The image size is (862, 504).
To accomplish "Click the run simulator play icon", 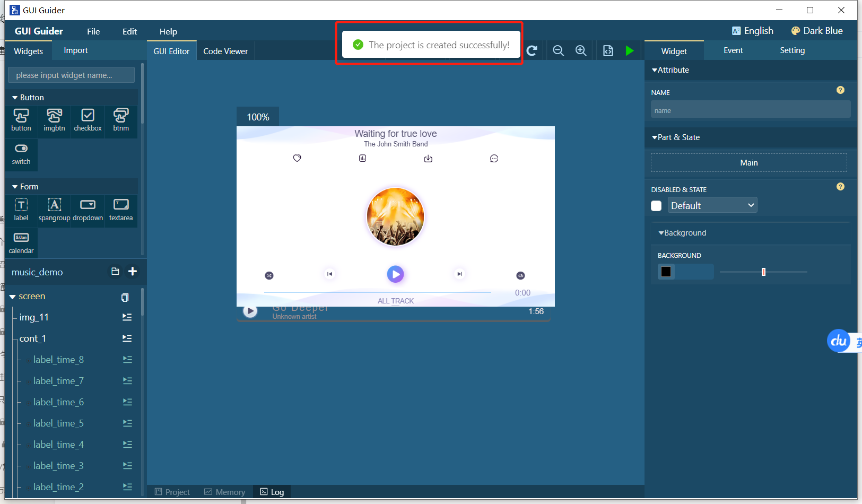I will [629, 51].
